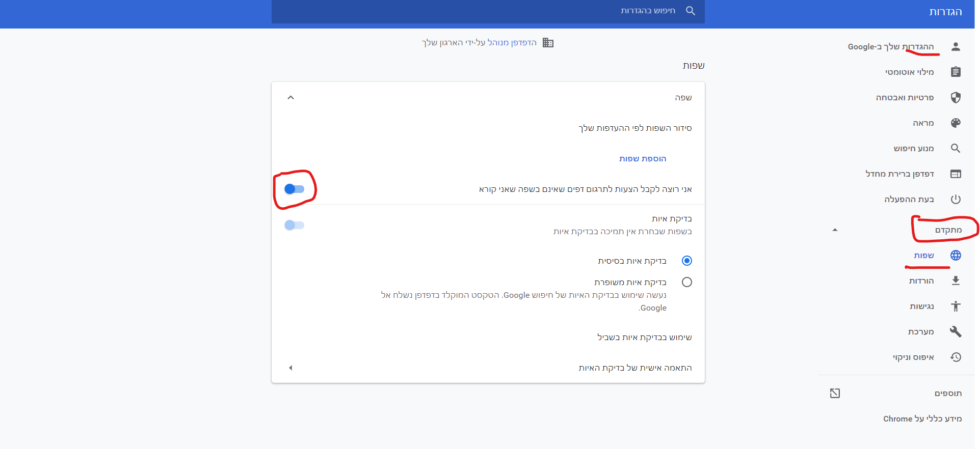
Task: Click the organization building icon
Action: point(548,43)
